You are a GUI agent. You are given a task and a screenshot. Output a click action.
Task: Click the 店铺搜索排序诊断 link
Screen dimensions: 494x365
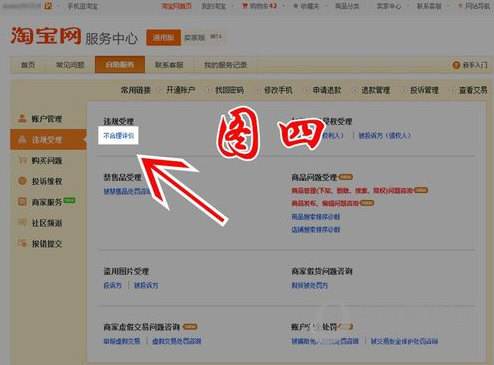[x=316, y=229]
